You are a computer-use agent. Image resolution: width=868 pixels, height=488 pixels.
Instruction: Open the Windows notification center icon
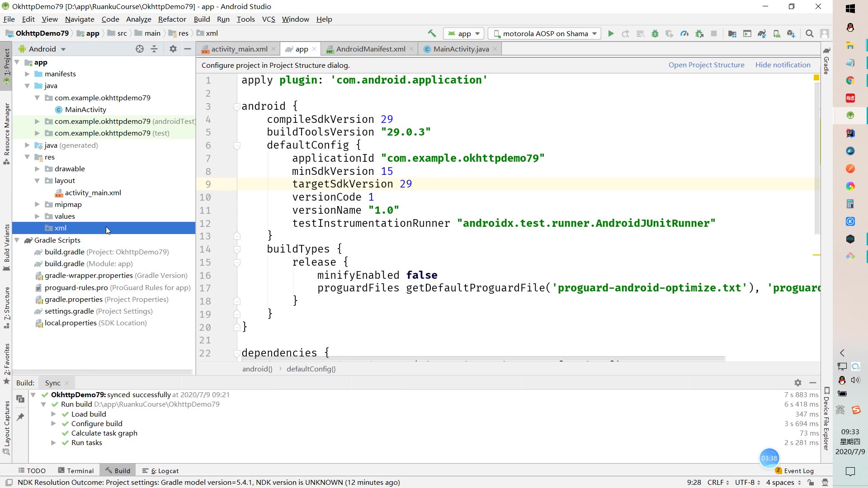click(x=850, y=471)
